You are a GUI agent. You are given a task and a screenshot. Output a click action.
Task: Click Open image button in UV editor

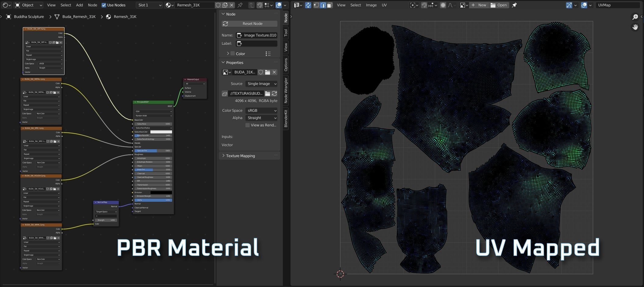coord(499,5)
